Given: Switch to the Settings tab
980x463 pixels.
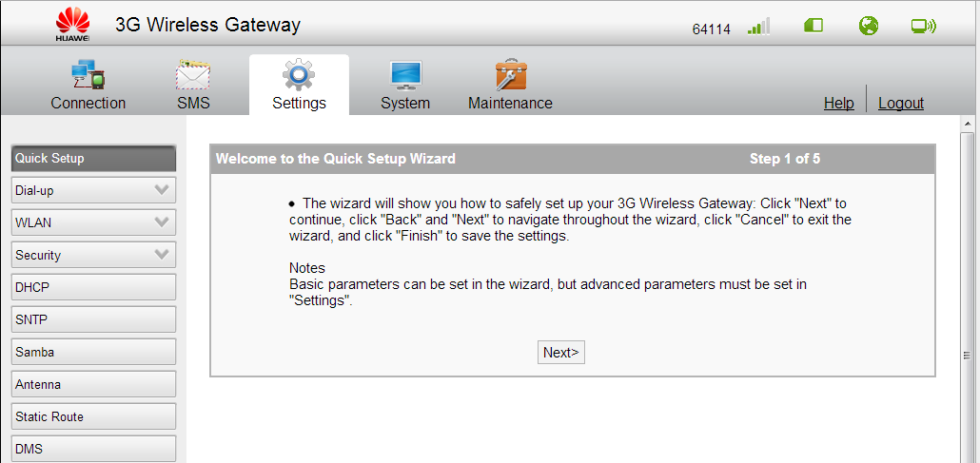Looking at the screenshot, I should (299, 85).
